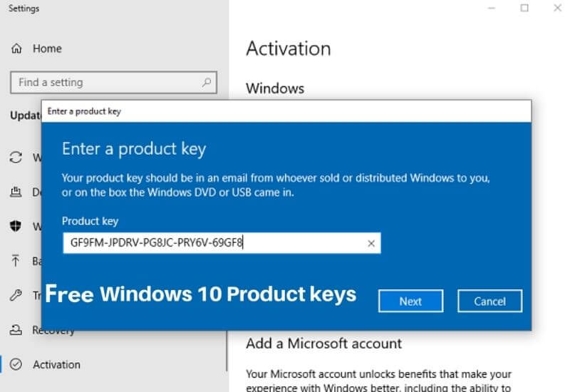Screen dimensions: 570x392
Task: Minimize the Settings window
Action: 492,9
